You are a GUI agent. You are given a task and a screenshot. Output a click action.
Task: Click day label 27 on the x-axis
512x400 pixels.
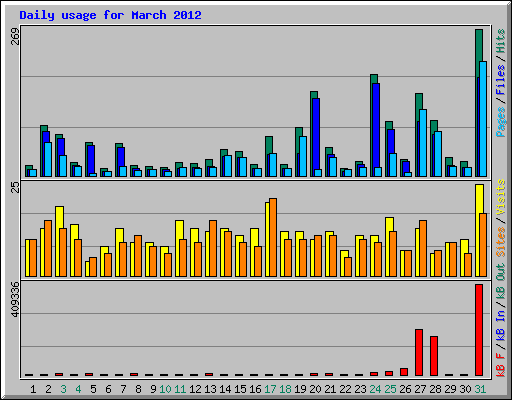point(420,389)
